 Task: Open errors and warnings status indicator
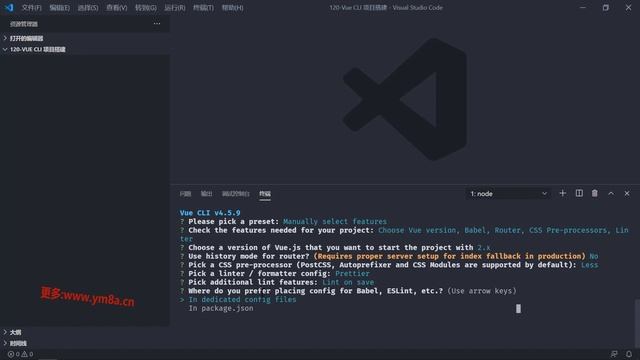20,354
